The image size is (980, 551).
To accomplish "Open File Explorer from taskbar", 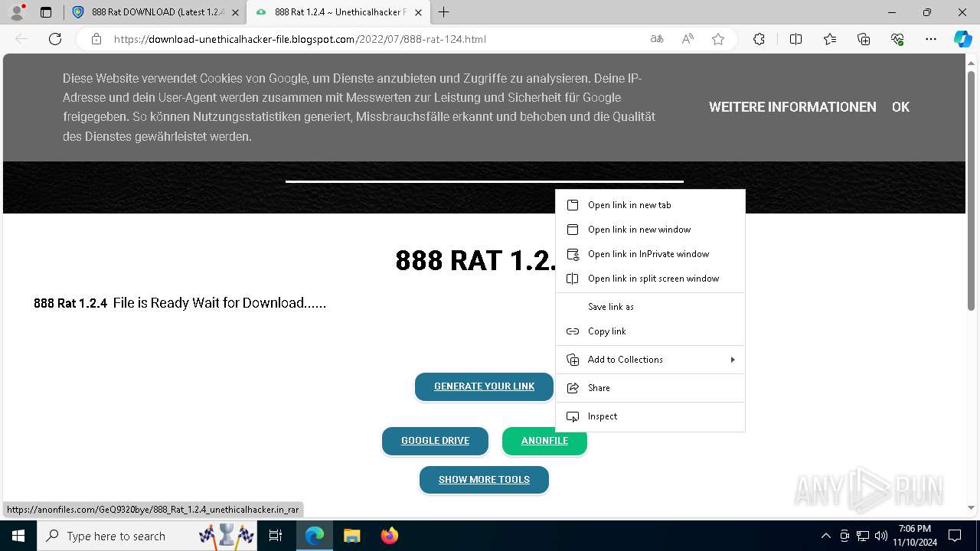I will pos(352,536).
